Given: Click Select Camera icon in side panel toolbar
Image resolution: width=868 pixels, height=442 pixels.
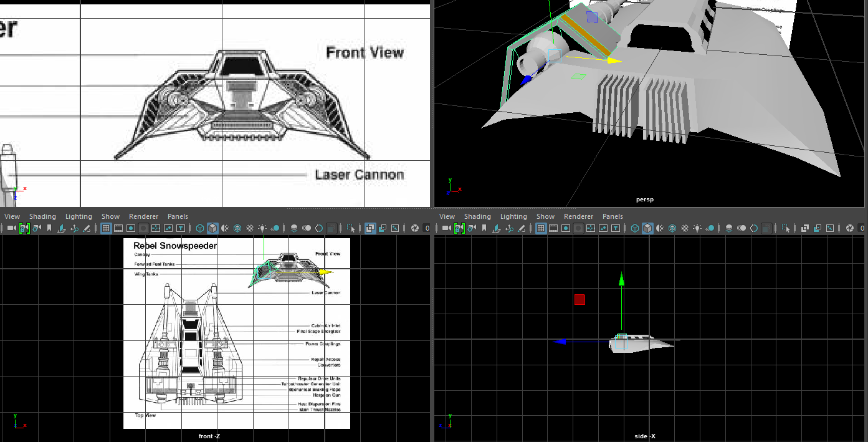Looking at the screenshot, I should coord(446,228).
